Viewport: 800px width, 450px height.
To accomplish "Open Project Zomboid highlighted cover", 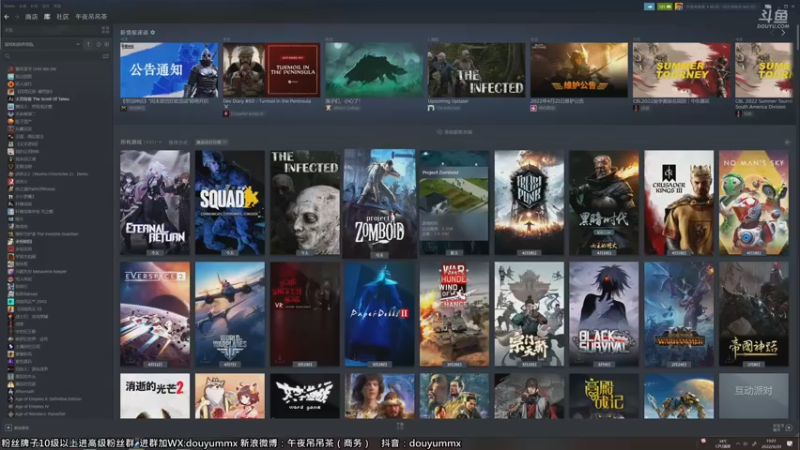I will coord(380,204).
